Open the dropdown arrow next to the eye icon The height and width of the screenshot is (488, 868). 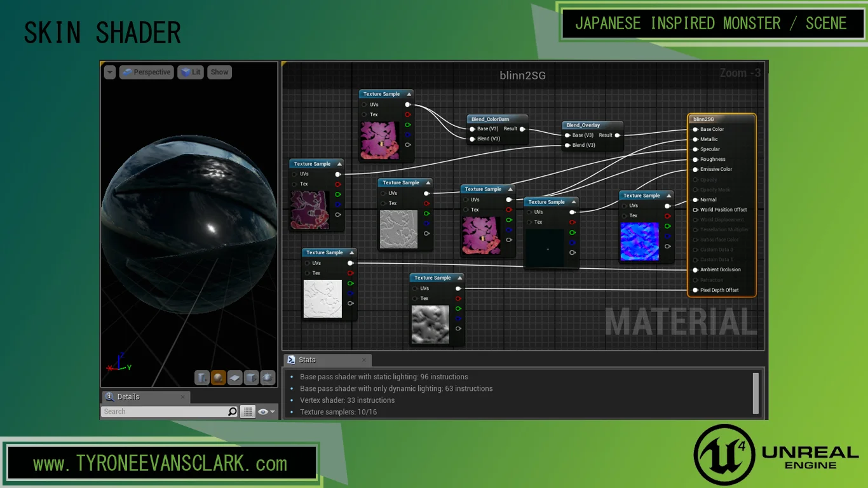[x=272, y=411]
